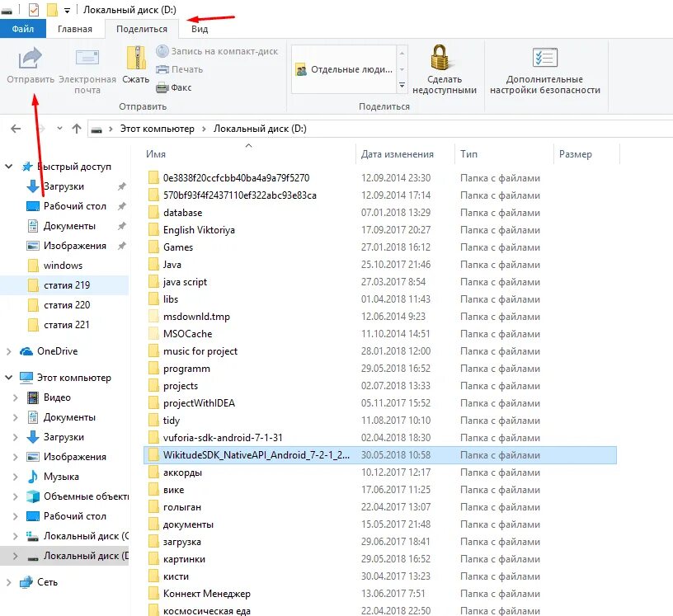Open pinned Рабочий стол in Quick access
Viewport: 673px width, 616px height.
coord(75,206)
